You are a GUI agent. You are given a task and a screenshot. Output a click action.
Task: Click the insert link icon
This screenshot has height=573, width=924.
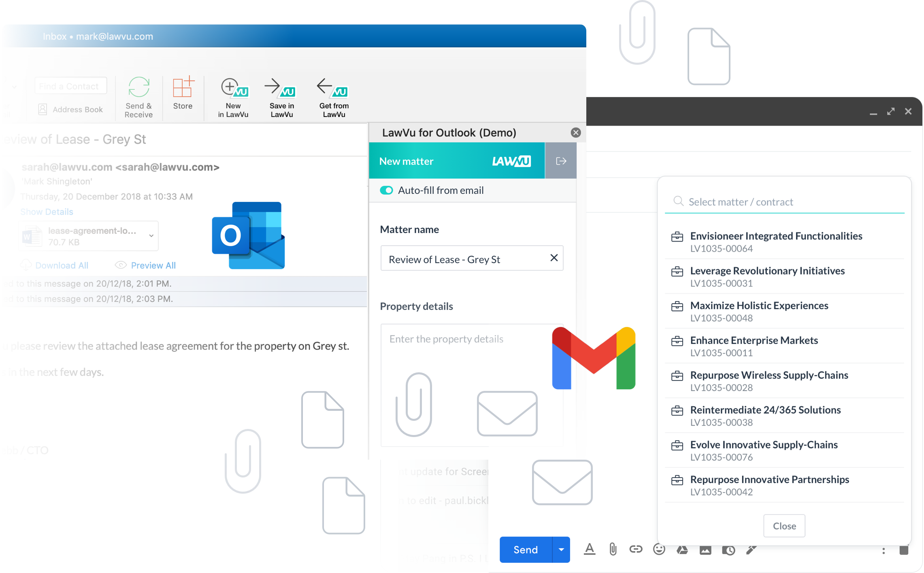pyautogui.click(x=636, y=549)
